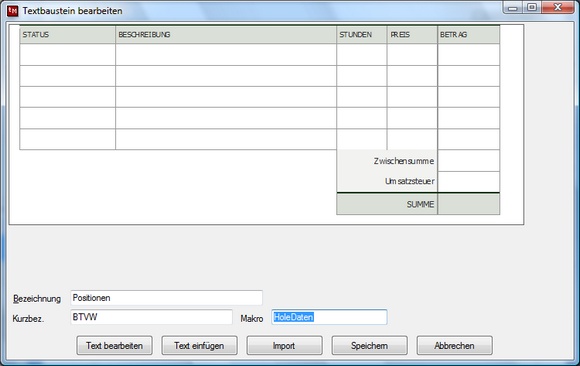The height and width of the screenshot is (366, 580).
Task: Click the SUMME label
Action: [x=420, y=204]
